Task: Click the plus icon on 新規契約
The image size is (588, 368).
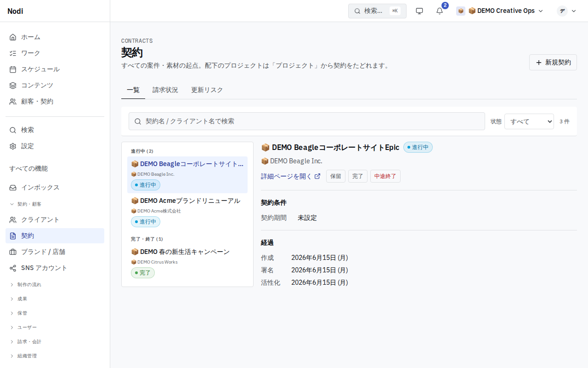Action: 539,63
